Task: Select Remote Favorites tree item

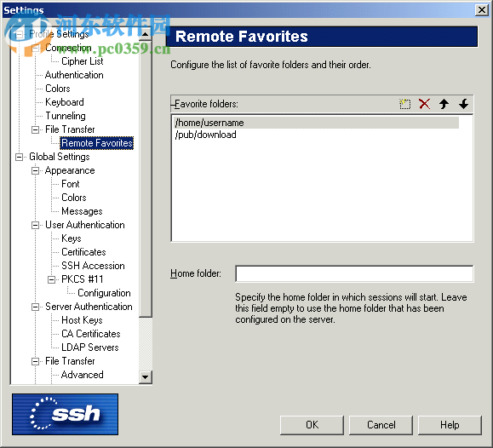Action: 97,143
